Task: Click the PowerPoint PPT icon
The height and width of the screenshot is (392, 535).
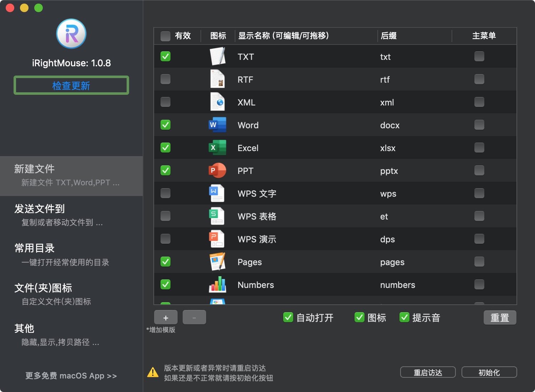Action: (x=218, y=170)
